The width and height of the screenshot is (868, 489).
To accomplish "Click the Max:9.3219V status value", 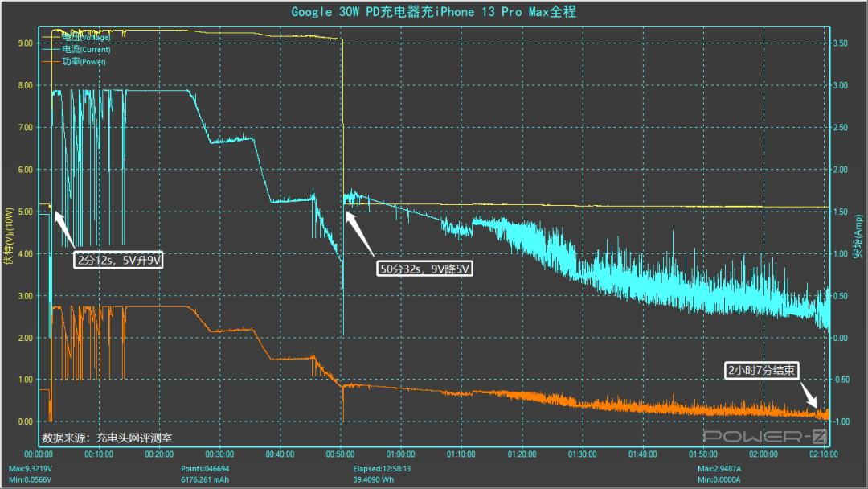I will tap(31, 469).
